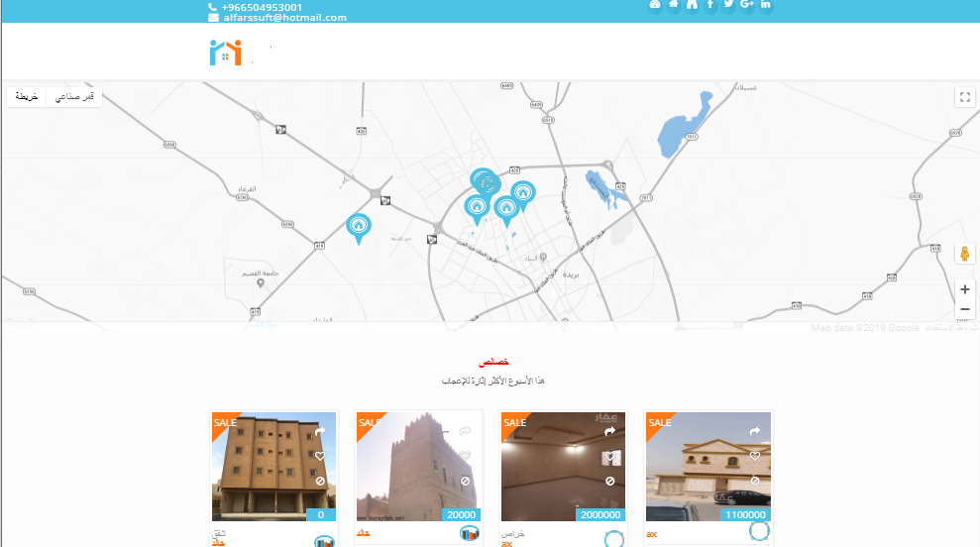This screenshot has width=980, height=547.
Task: Click the site logo with blue and orange houses
Action: pos(226,53)
